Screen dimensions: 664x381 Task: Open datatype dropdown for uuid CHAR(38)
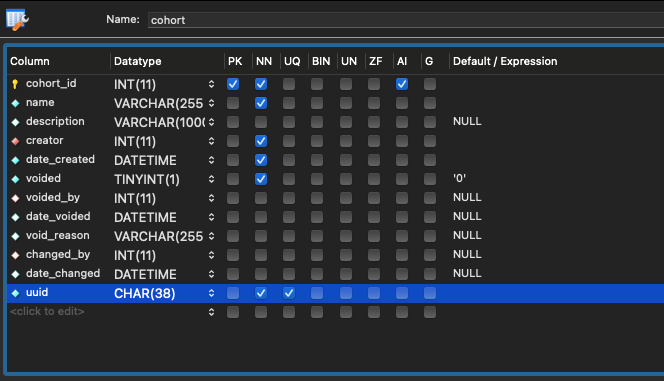coord(211,293)
